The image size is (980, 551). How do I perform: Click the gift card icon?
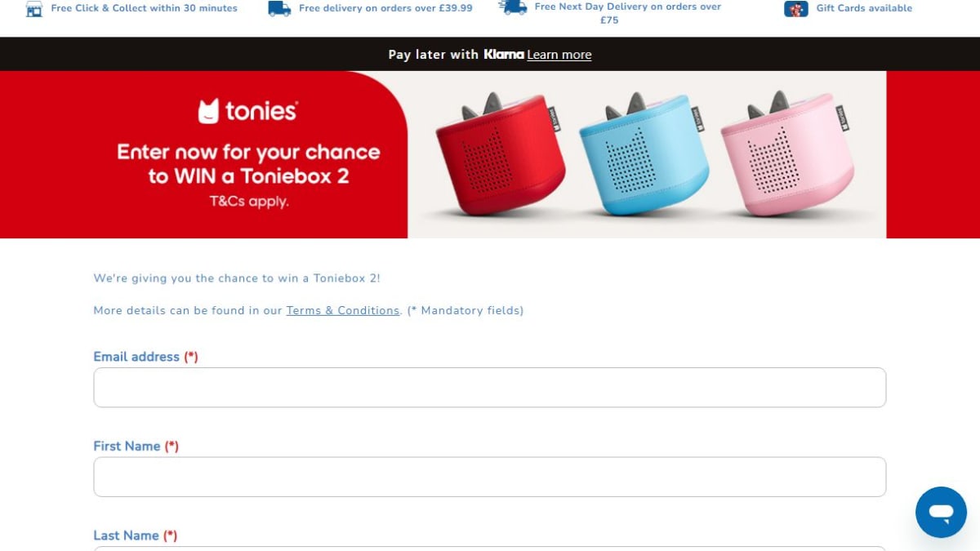point(796,9)
